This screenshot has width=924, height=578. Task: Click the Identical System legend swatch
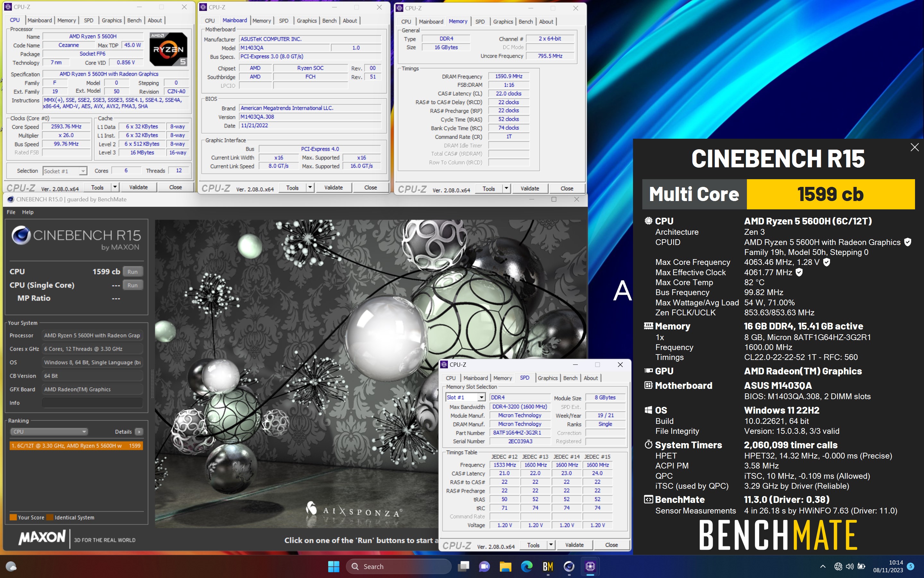(50, 517)
